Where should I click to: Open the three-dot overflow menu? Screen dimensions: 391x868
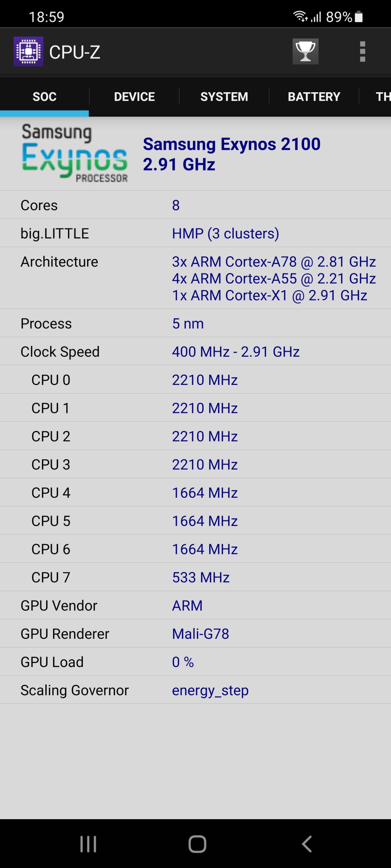tap(362, 52)
